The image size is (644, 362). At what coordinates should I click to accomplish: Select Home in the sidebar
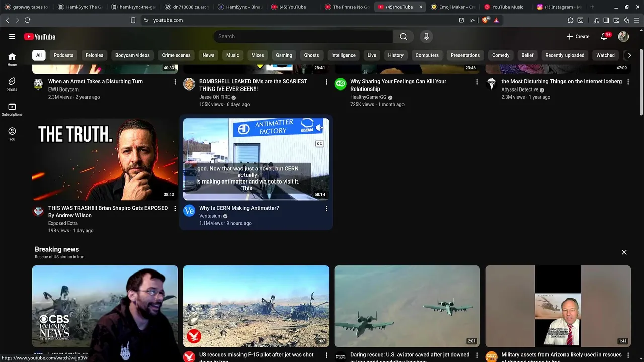[x=12, y=59]
